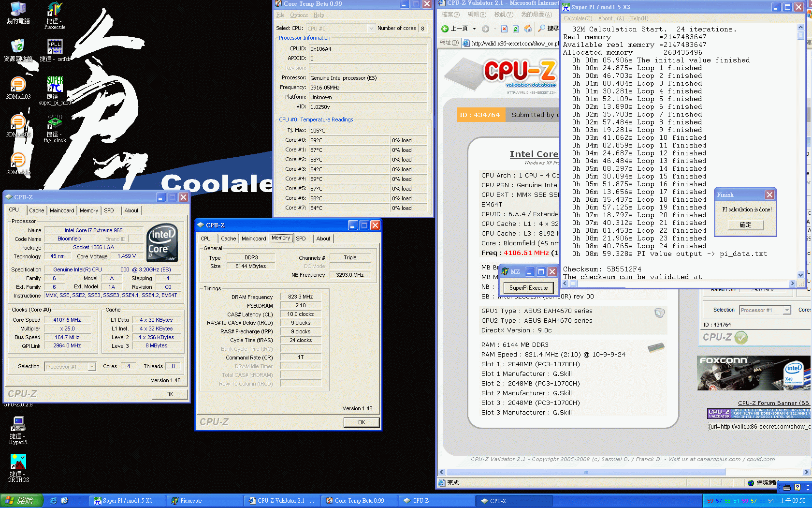Click the forum banner URL code field
This screenshot has height=508, width=812.
pyautogui.click(x=759, y=427)
